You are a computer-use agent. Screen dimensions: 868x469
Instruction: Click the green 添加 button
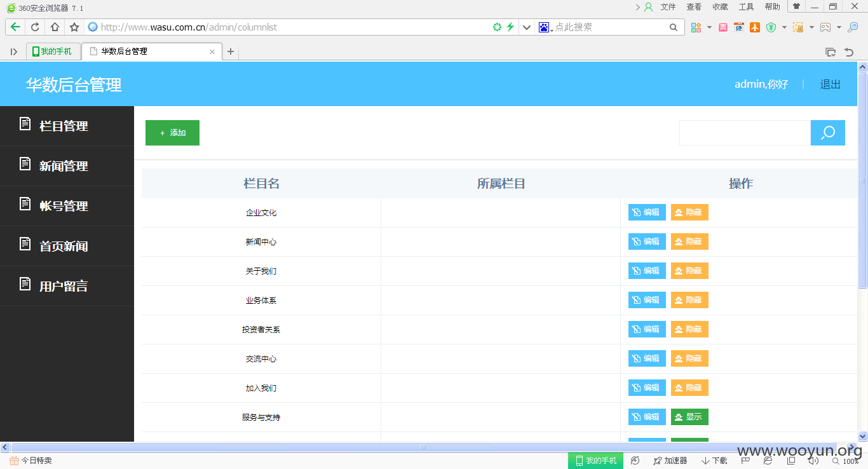click(172, 133)
